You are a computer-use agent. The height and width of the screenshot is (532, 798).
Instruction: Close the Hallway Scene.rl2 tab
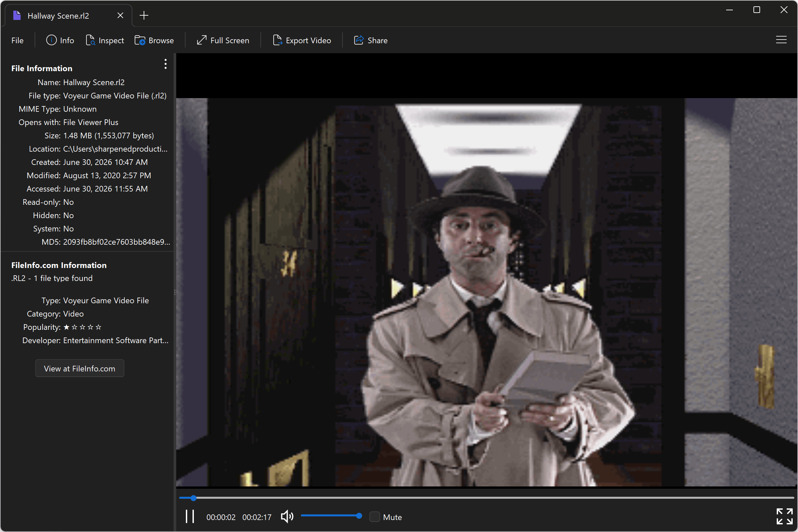pos(120,16)
